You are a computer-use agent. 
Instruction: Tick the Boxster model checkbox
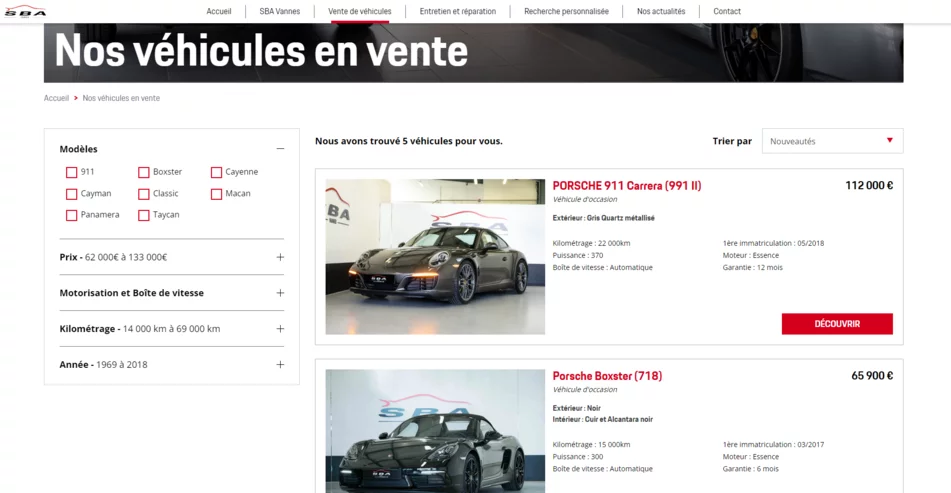click(144, 172)
